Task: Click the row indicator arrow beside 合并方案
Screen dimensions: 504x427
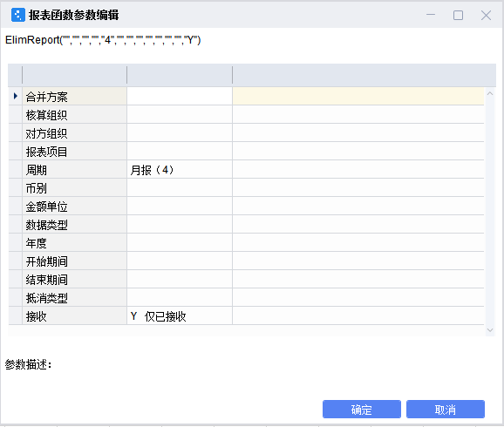Action: click(15, 96)
